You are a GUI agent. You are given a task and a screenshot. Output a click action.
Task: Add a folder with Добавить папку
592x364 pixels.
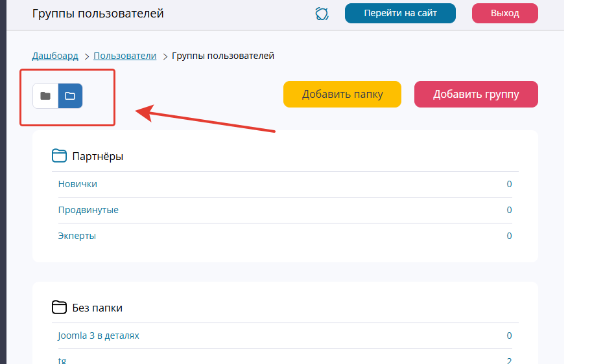(342, 94)
